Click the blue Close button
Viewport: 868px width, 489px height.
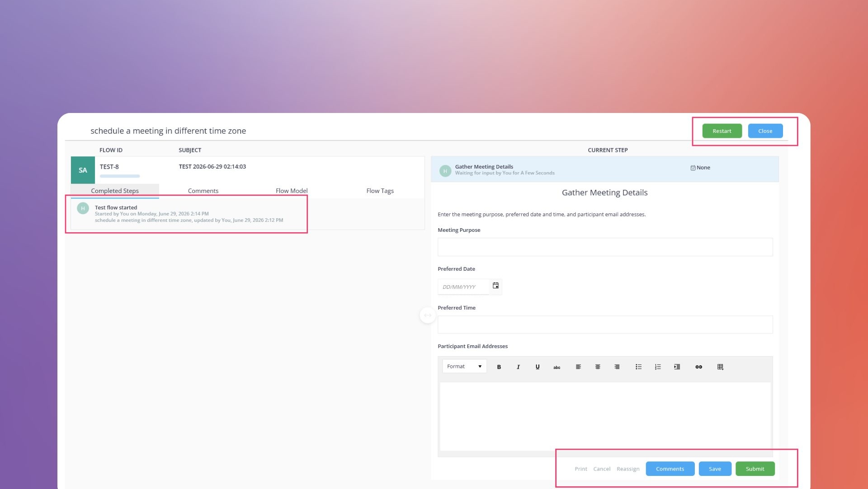coord(765,131)
